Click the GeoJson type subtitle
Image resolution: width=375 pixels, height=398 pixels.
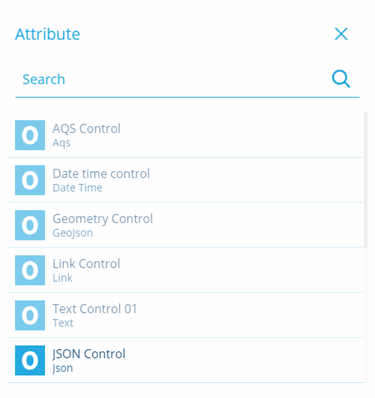[x=73, y=233]
